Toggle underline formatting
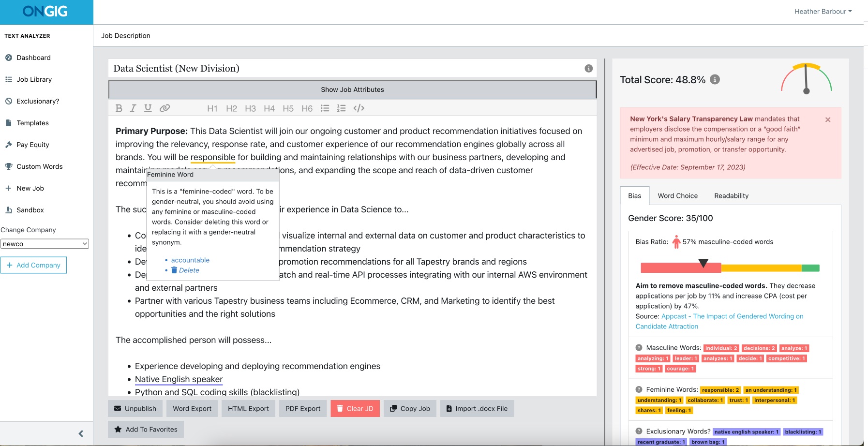Viewport: 868px width, 446px height. (x=148, y=108)
